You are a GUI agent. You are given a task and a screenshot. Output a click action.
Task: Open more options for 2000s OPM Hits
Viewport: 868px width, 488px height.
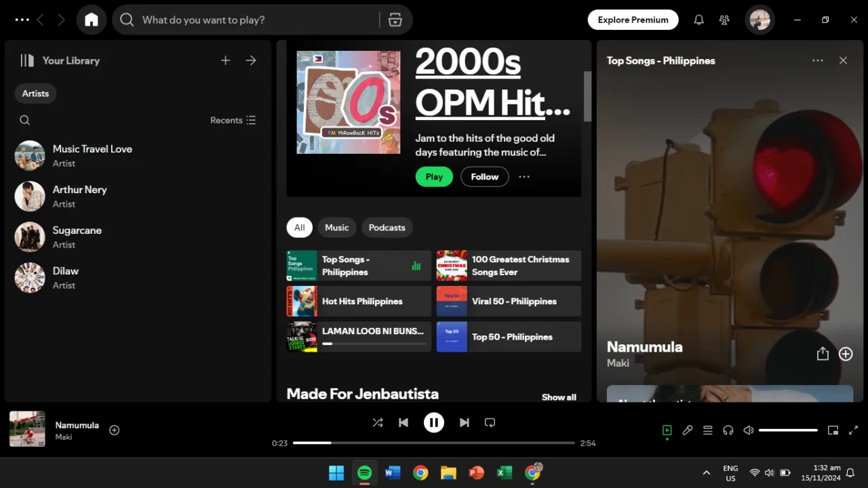click(524, 177)
